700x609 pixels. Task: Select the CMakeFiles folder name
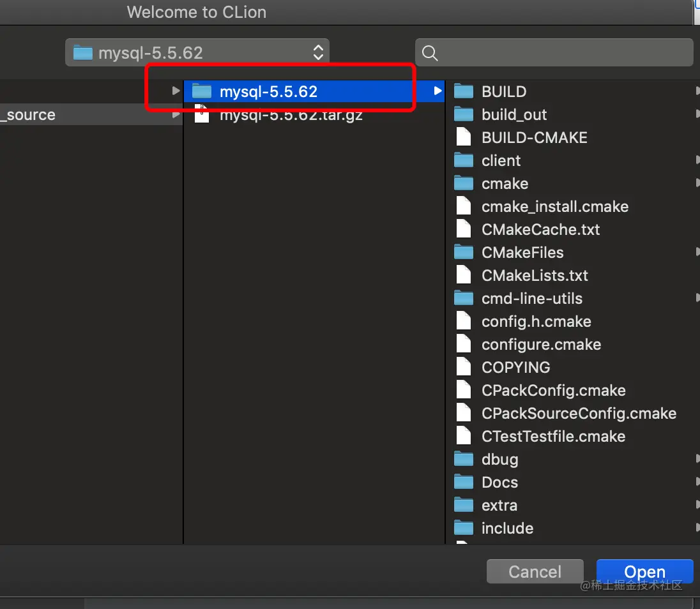pyautogui.click(x=522, y=253)
